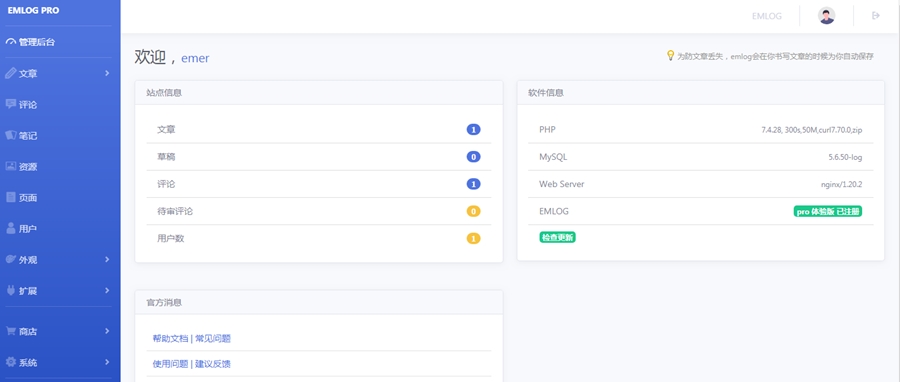Screen dimensions: 900x382
Task: Click the 文章 count badge
Action: click(x=474, y=130)
